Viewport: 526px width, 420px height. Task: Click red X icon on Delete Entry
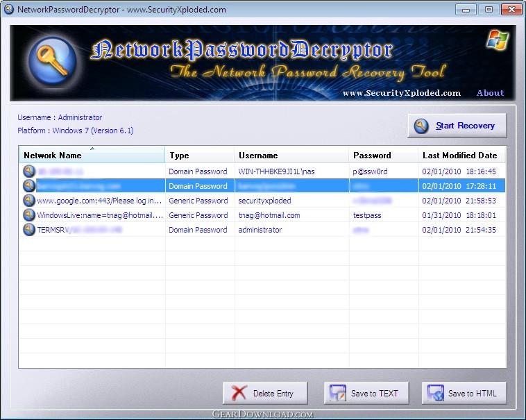click(x=239, y=393)
